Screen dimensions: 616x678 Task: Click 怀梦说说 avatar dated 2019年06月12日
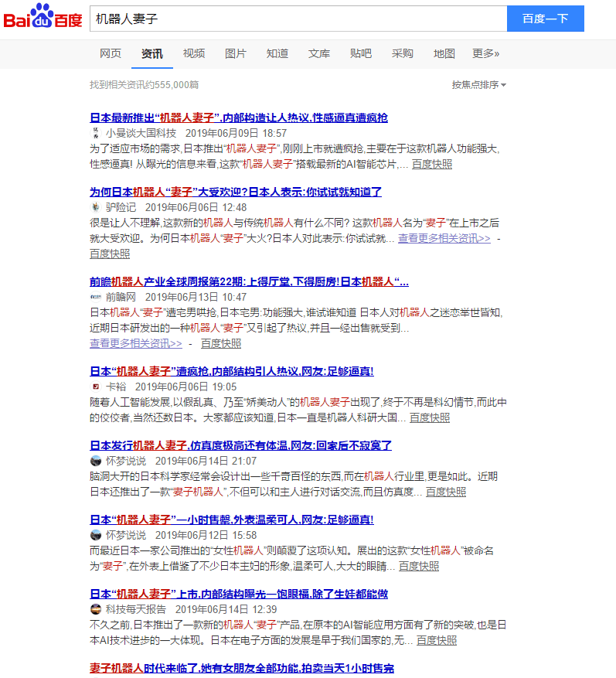pos(95,535)
